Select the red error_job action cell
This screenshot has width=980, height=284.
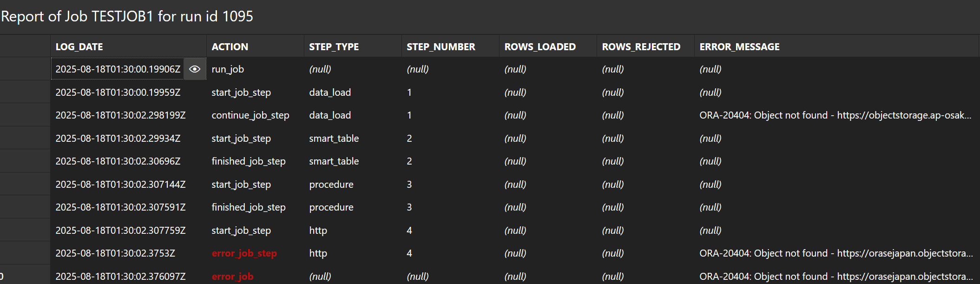click(255, 276)
